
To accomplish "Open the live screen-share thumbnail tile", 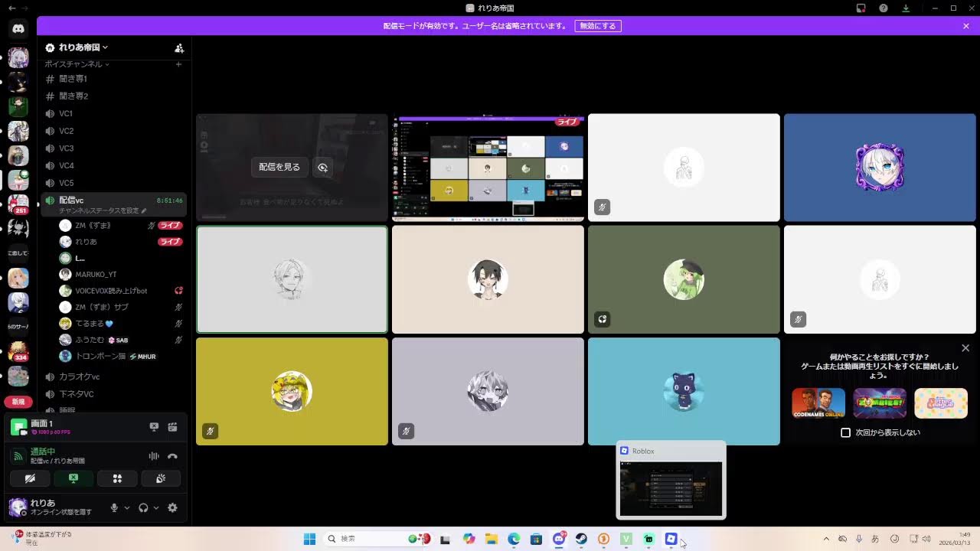I will coord(488,168).
